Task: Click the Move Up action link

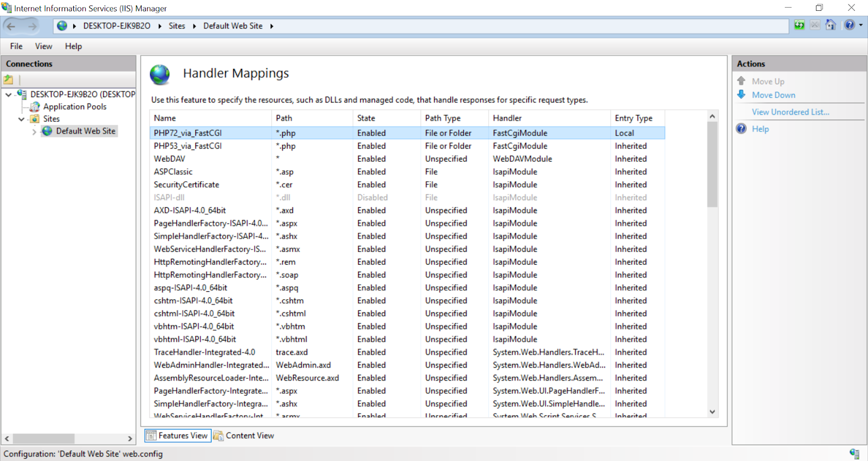Action: [768, 81]
